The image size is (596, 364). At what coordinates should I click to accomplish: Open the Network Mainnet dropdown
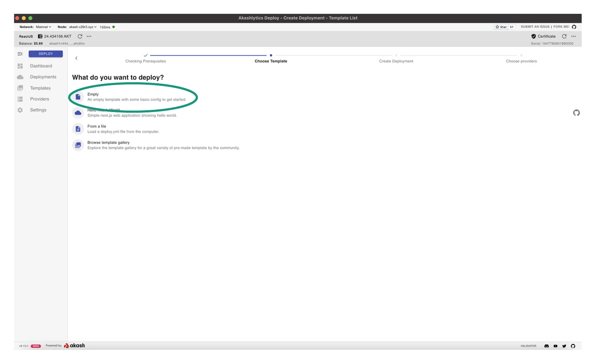click(44, 27)
